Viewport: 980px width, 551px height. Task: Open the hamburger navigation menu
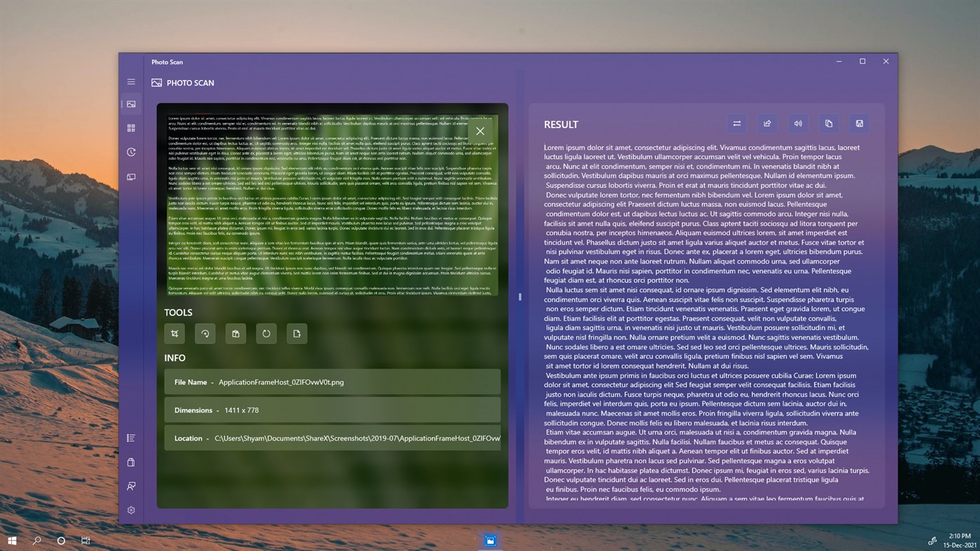131,82
